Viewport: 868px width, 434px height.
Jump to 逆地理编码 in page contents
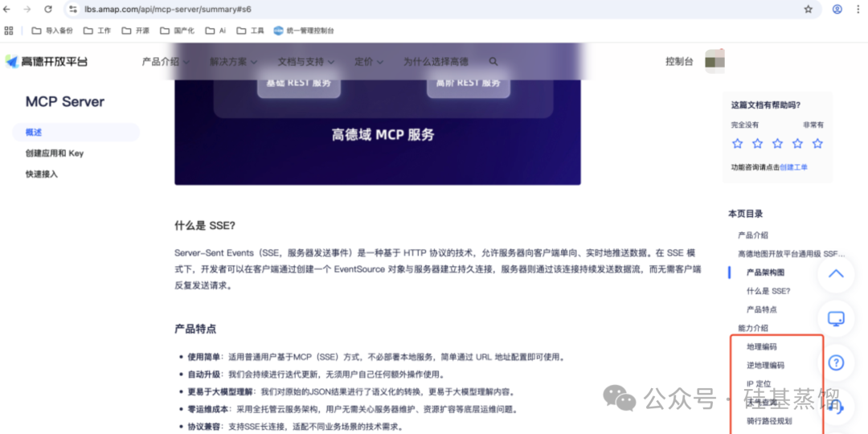click(x=766, y=366)
